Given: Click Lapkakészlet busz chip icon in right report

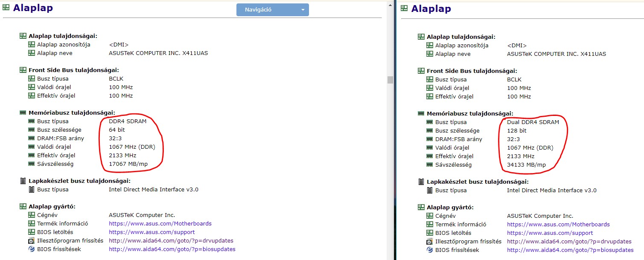Looking at the screenshot, I should [x=421, y=182].
